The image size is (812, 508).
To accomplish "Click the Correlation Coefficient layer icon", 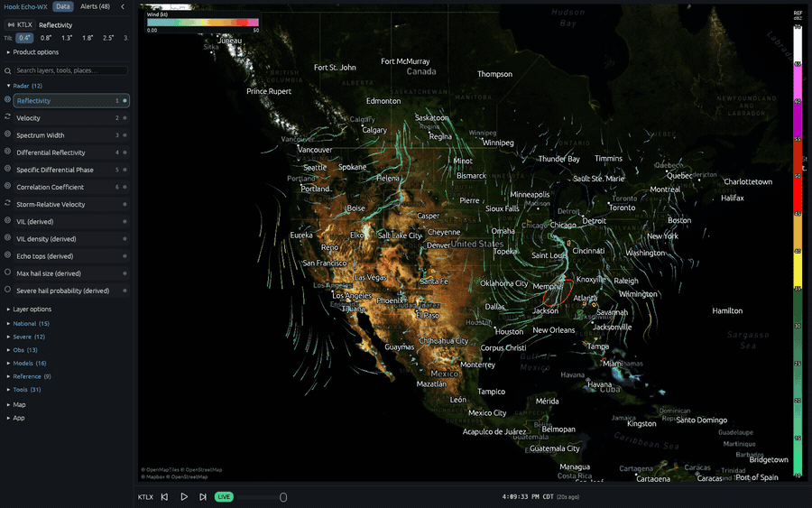I will click(x=7, y=186).
